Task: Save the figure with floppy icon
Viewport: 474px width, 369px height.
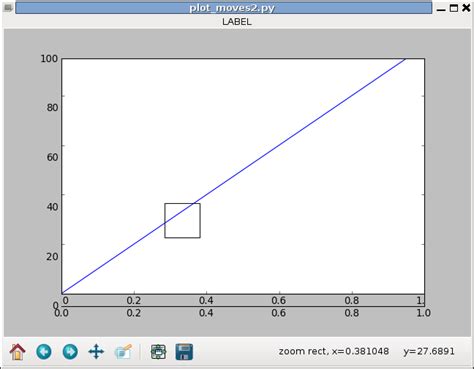Action: [184, 352]
